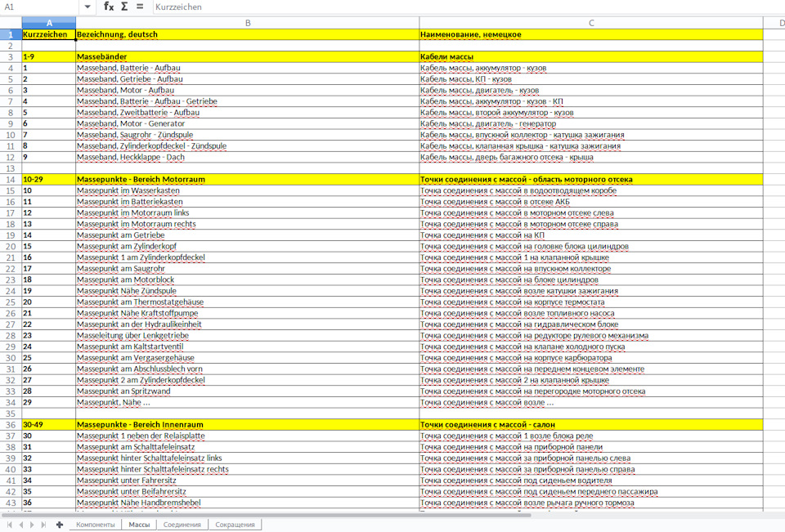Viewport: 785px width, 532px height.
Task: Select cell 'Massepunkt, Nähe …'
Action: [x=248, y=402]
